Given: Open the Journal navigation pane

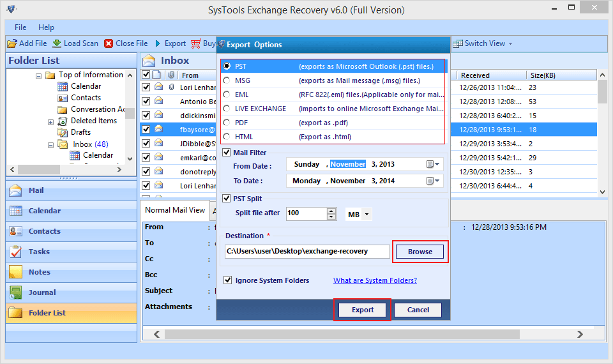Looking at the screenshot, I should point(42,292).
